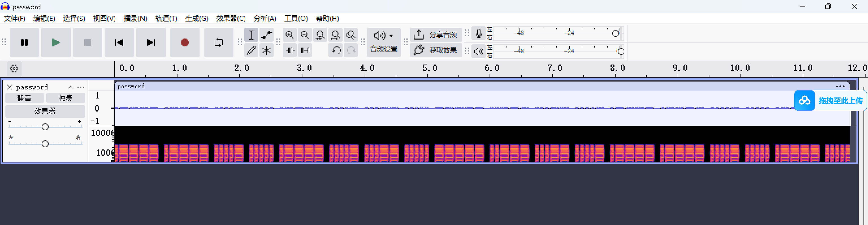Select the Envelope tool
The height and width of the screenshot is (225, 868).
click(x=266, y=35)
